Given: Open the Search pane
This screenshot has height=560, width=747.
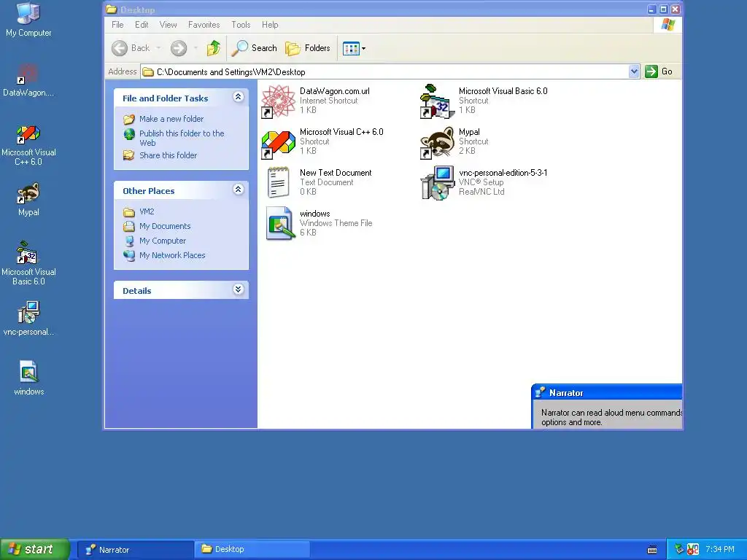Looking at the screenshot, I should [x=254, y=48].
